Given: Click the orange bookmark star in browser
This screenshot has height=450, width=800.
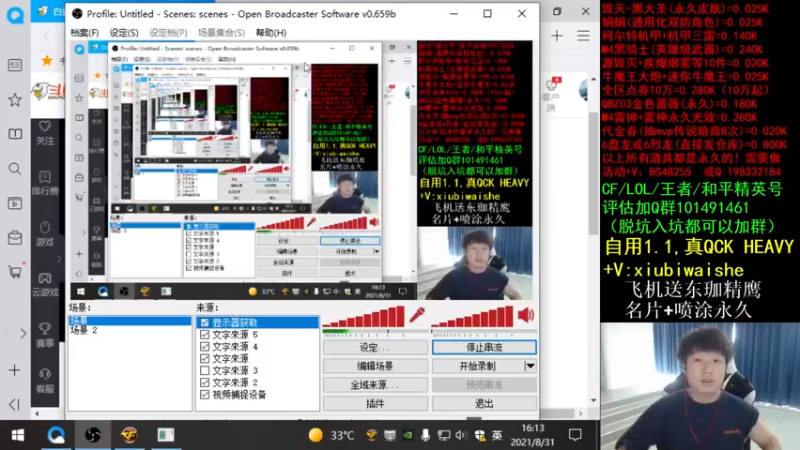Looking at the screenshot, I should pyautogui.click(x=47, y=61).
